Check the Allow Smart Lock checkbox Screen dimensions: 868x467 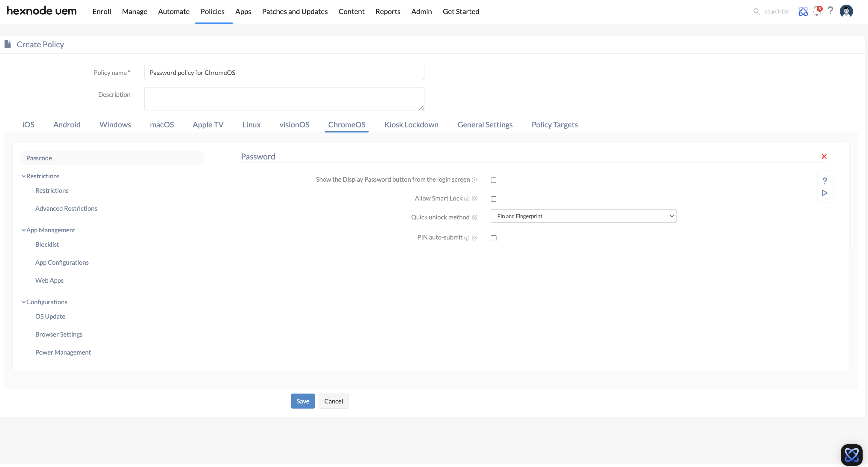coord(494,199)
